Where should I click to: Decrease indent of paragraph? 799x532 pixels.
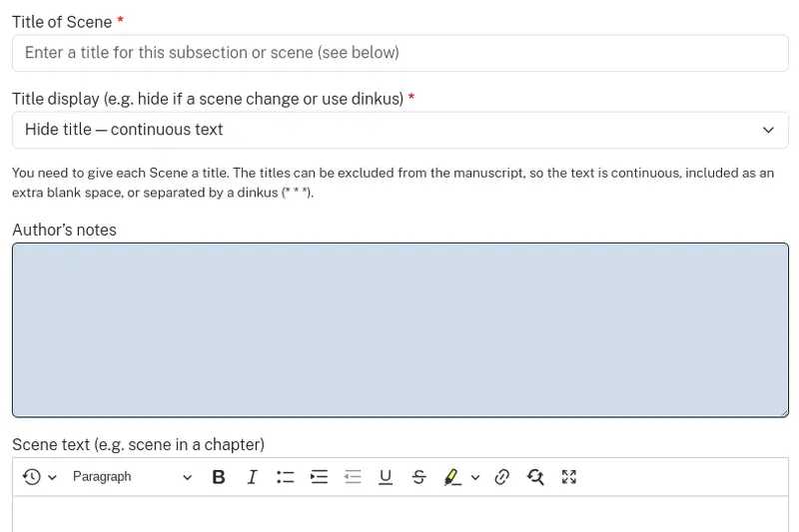click(353, 477)
